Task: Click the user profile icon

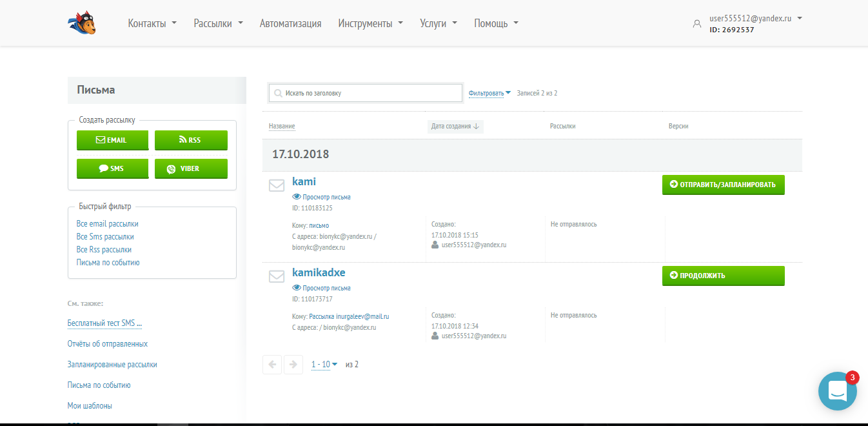Action: [696, 24]
